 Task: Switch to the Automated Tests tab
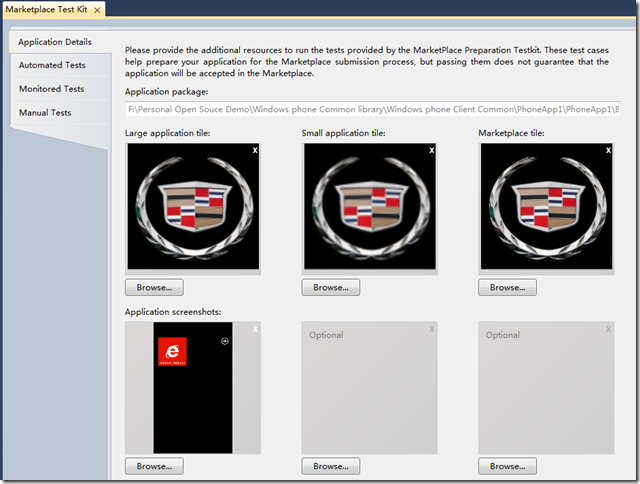[52, 65]
